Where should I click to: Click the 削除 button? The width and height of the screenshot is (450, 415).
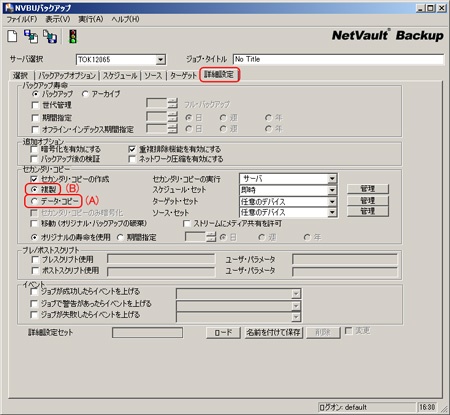323,333
